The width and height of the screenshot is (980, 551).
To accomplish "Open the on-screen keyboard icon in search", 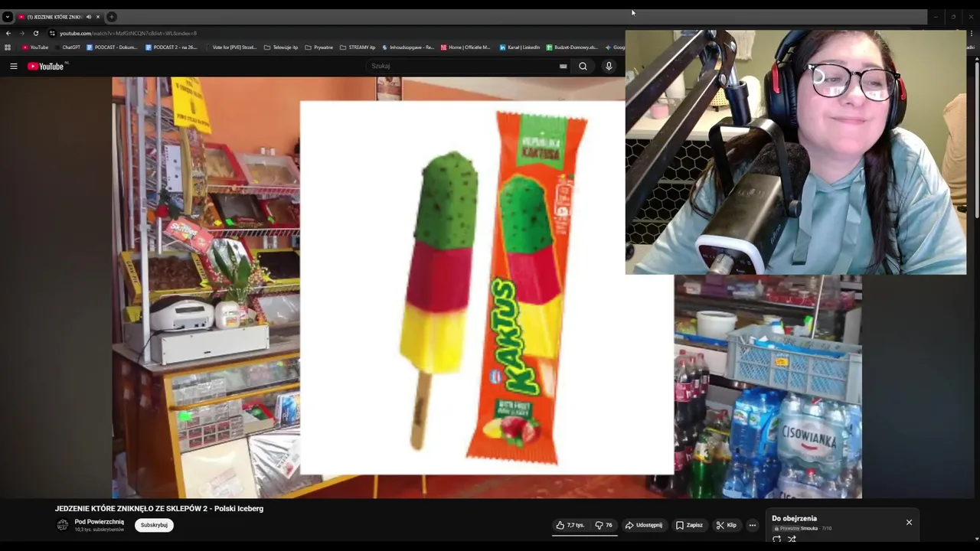I will click(563, 67).
